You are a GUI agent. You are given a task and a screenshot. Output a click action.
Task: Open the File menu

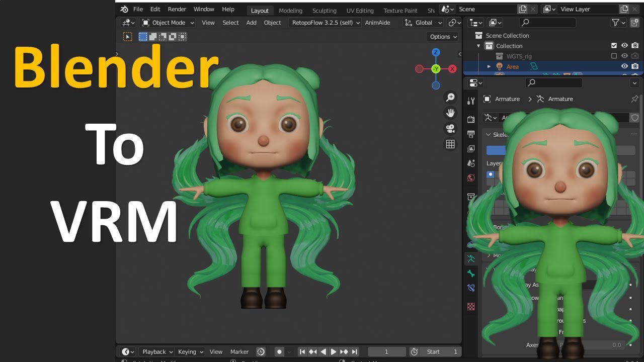pyautogui.click(x=138, y=9)
